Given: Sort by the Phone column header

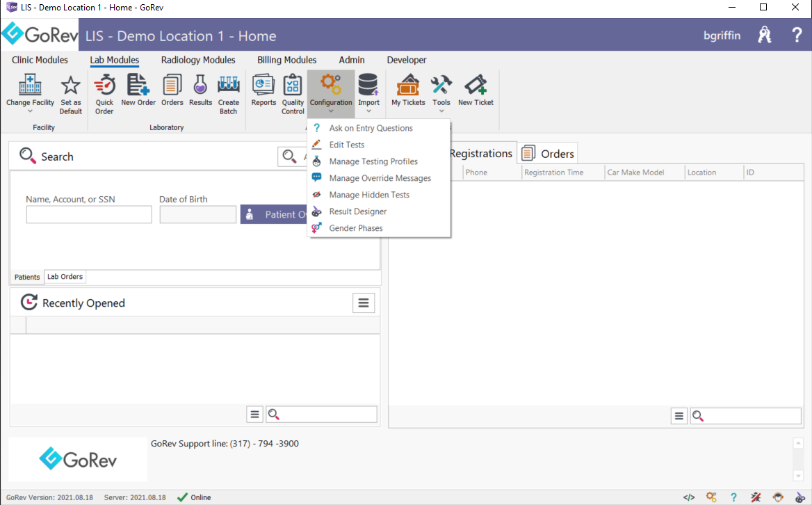Looking at the screenshot, I should (492, 173).
